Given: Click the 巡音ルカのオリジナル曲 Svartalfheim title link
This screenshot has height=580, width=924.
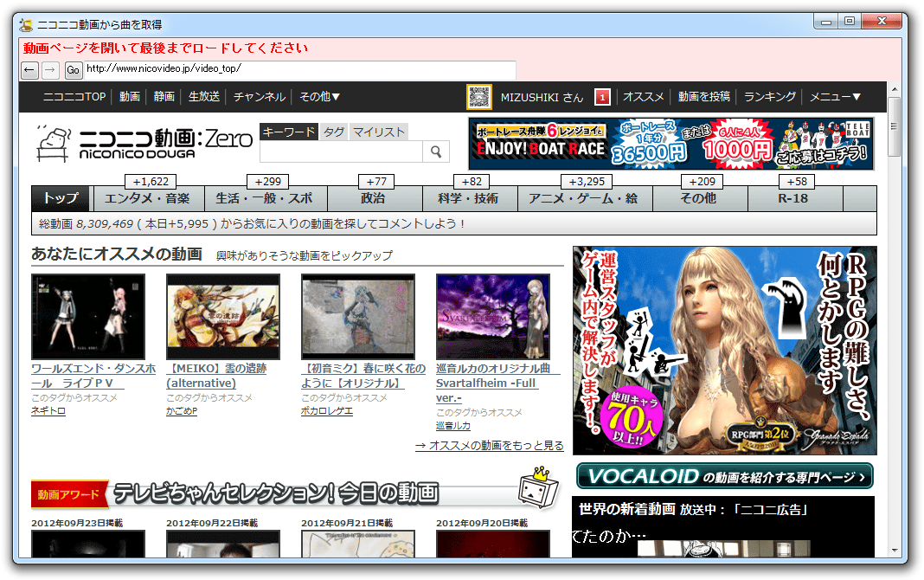Looking at the screenshot, I should 497,383.
